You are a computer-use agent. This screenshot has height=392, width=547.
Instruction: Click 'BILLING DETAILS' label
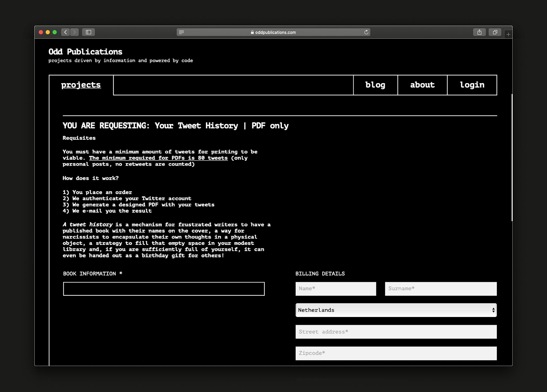[x=320, y=274]
